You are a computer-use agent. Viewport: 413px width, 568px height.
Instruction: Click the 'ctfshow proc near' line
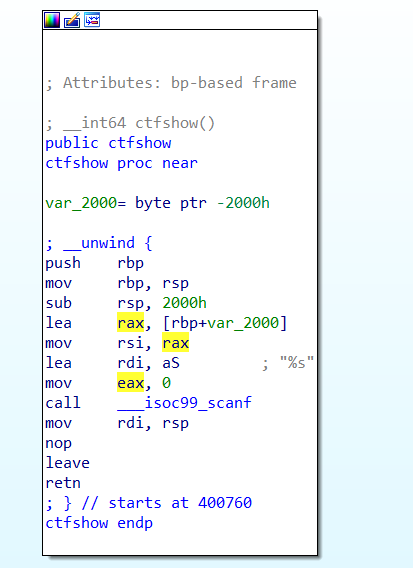point(121,163)
